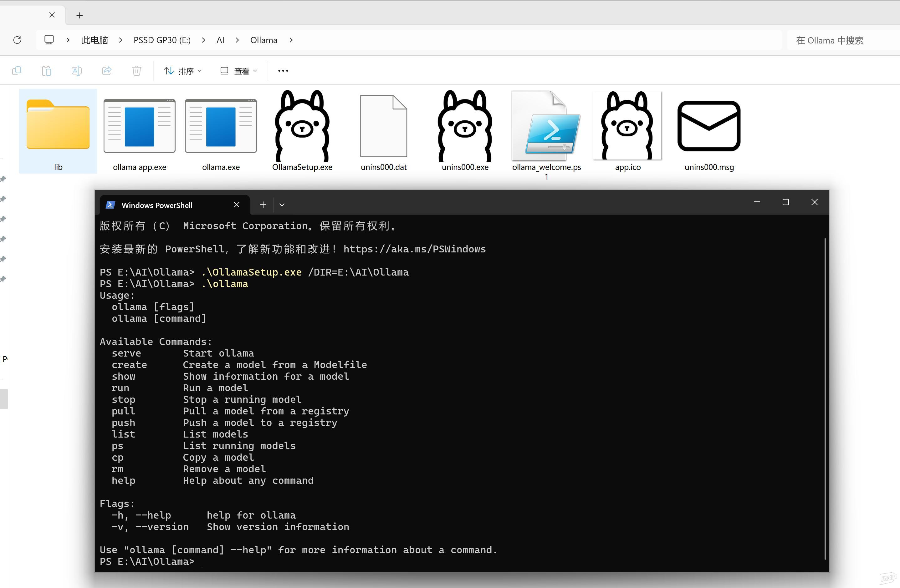Expand the PowerShell new-tab profile dropdown arrow
This screenshot has width=900, height=588.
[282, 205]
